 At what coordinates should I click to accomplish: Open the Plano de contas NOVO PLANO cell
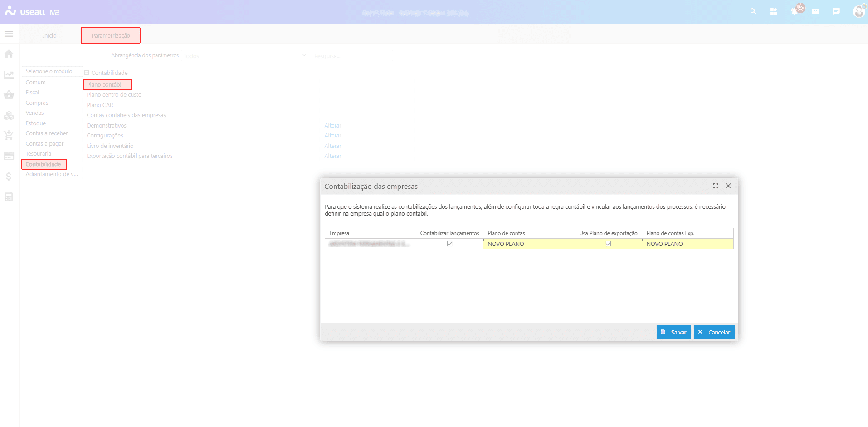(x=528, y=244)
